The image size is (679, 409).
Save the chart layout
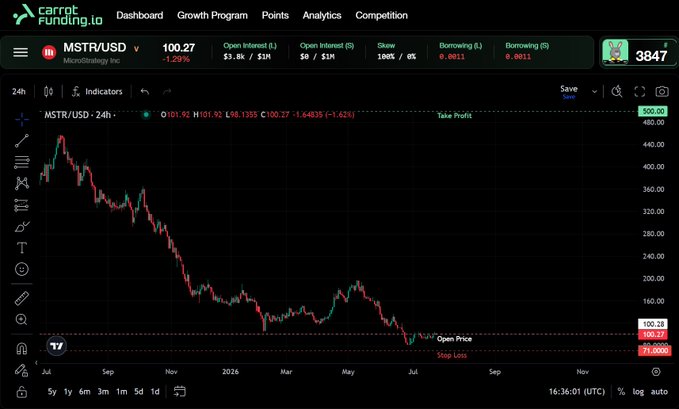coord(569,91)
